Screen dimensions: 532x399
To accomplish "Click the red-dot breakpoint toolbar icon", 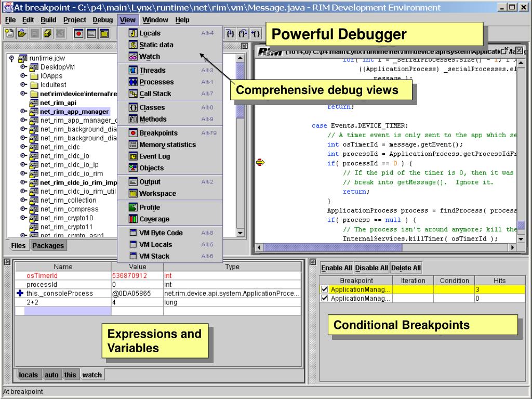I will point(79,33).
